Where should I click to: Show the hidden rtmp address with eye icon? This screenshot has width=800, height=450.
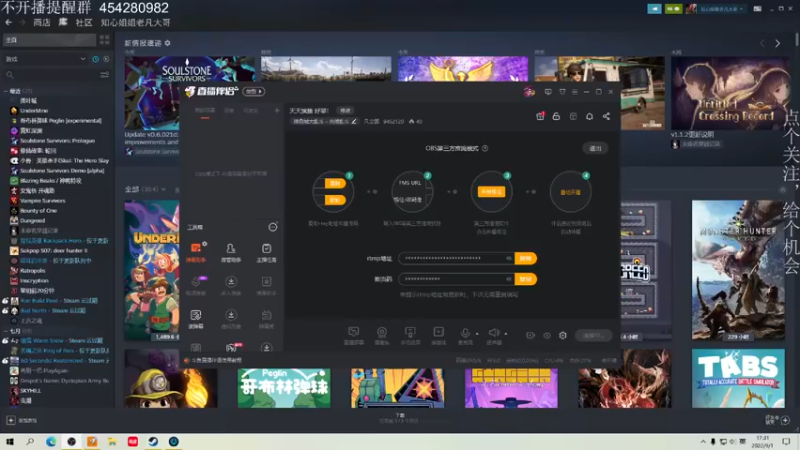coord(509,259)
